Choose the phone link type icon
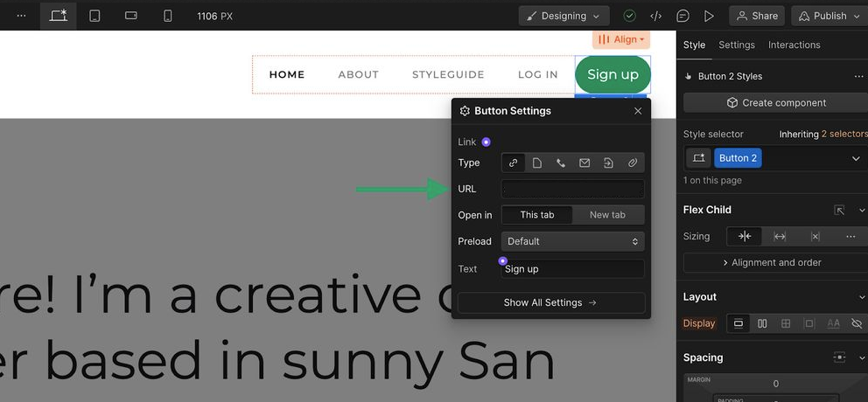Viewport: 868px width, 402px height. point(561,163)
